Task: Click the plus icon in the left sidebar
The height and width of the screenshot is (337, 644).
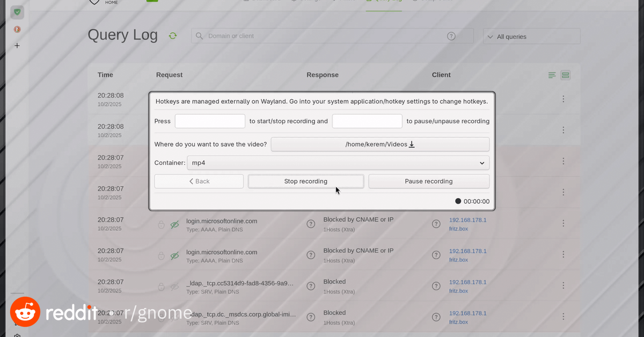Action: (17, 46)
